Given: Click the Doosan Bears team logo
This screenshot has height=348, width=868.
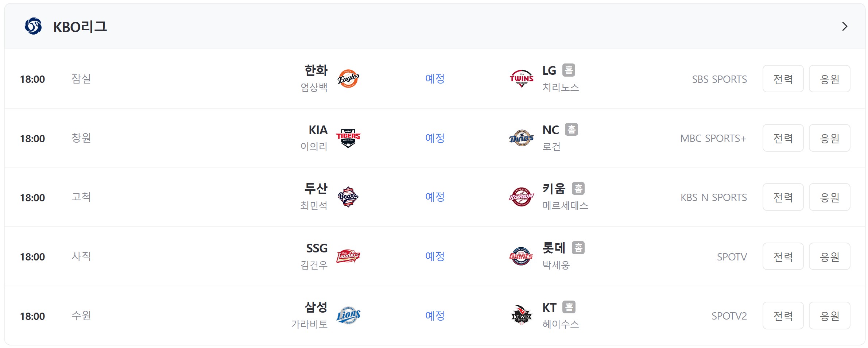Looking at the screenshot, I should click(x=348, y=197).
